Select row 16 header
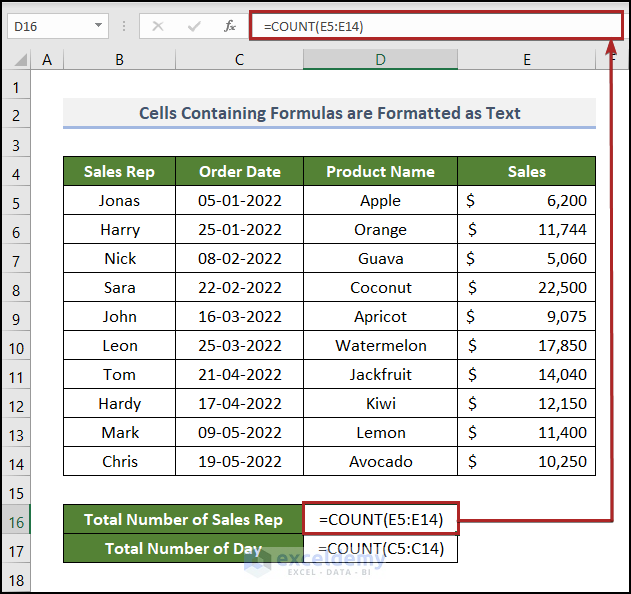This screenshot has height=594, width=631. tap(15, 519)
